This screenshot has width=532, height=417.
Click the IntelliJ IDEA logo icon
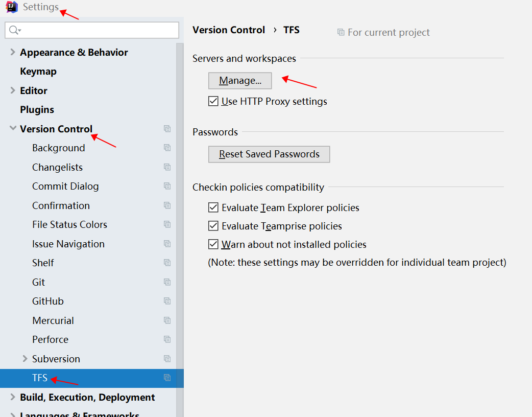coord(11,7)
